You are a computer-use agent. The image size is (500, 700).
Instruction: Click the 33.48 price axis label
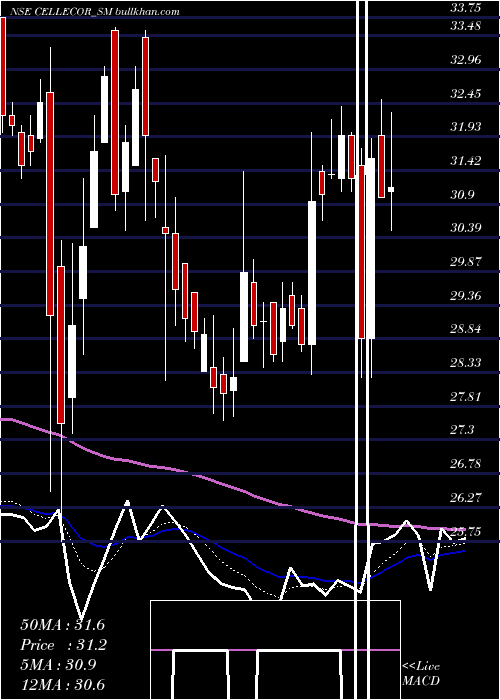(x=465, y=26)
